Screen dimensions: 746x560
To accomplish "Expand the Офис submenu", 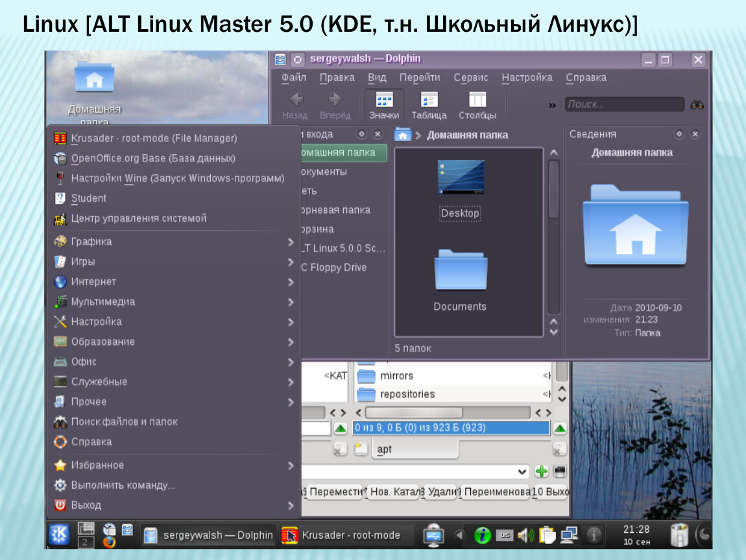I will pos(174,361).
